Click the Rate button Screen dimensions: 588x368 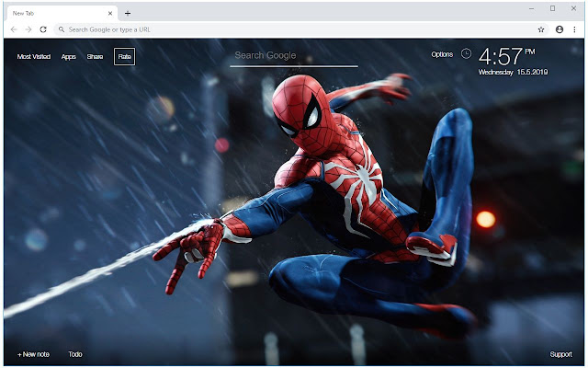[125, 57]
